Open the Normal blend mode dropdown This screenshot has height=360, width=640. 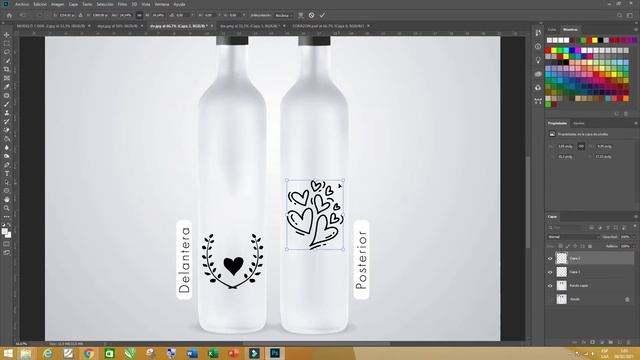pyautogui.click(x=573, y=237)
